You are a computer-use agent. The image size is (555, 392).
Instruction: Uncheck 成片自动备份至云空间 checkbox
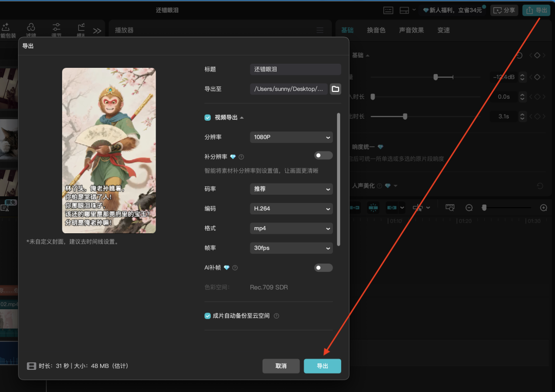tap(207, 315)
